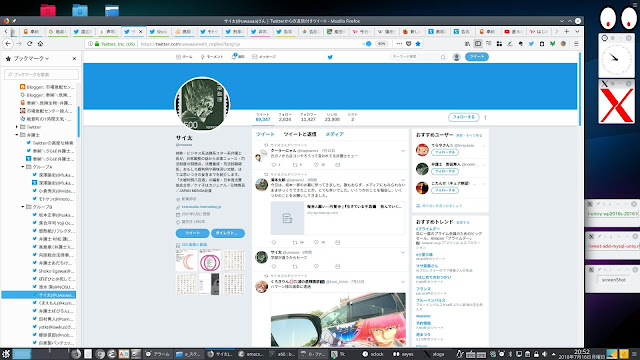Go to the Firefox home page icon

point(40,44)
